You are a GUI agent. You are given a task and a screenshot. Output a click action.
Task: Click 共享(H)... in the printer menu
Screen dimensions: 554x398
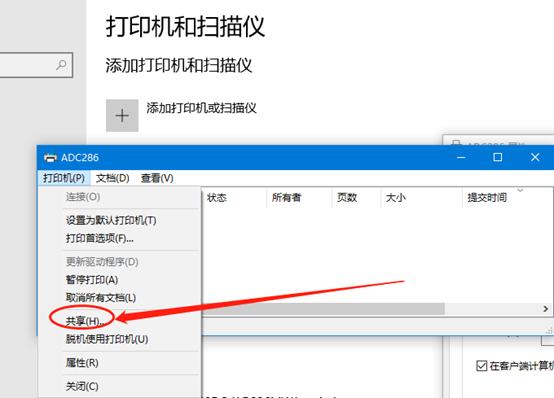[x=85, y=321]
